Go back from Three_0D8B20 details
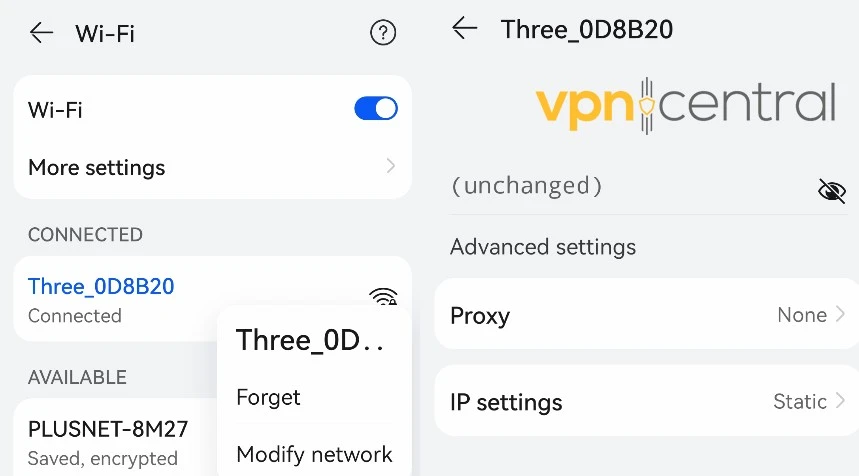 coord(465,28)
